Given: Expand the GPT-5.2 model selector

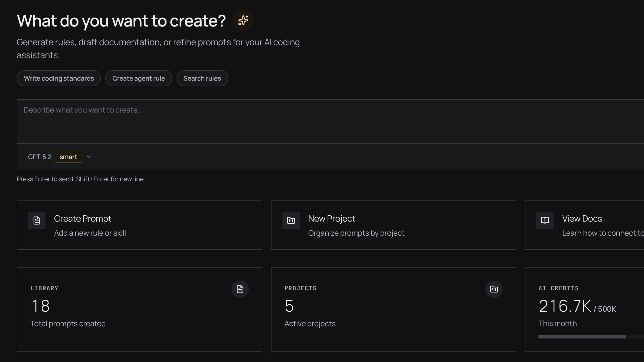Looking at the screenshot, I should pyautogui.click(x=40, y=156).
